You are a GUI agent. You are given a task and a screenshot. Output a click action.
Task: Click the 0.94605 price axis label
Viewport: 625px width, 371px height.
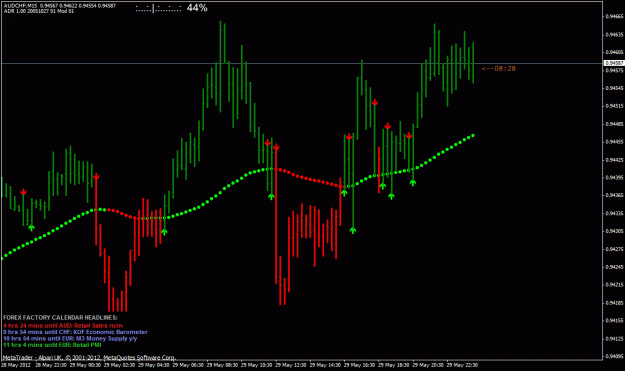tap(614, 52)
